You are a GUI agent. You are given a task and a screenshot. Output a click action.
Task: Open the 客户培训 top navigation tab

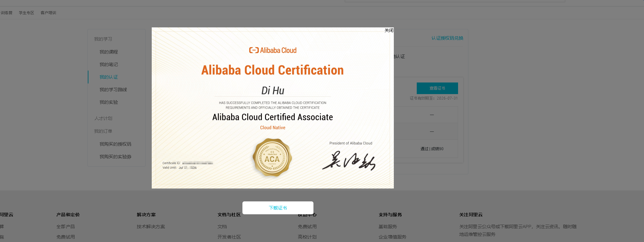coord(48,13)
